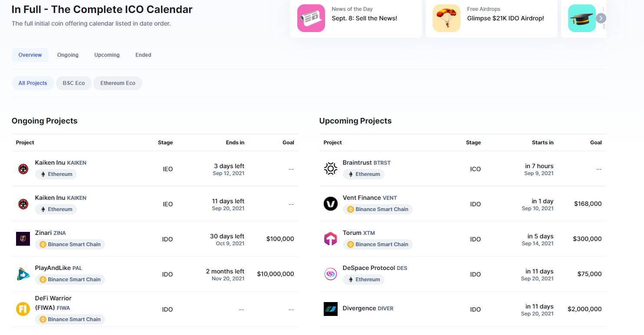Click the Braintrust gear logo icon
This screenshot has height=335, width=644.
[331, 169]
